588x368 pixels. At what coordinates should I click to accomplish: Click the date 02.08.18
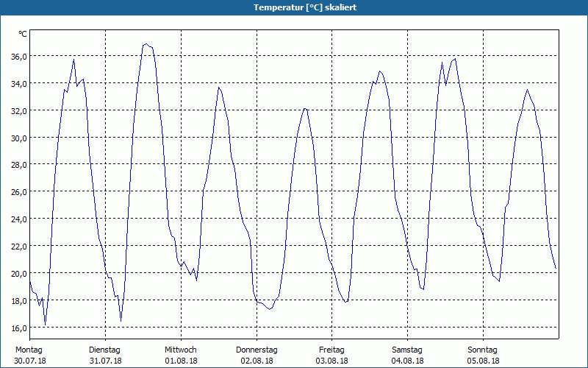(257, 361)
